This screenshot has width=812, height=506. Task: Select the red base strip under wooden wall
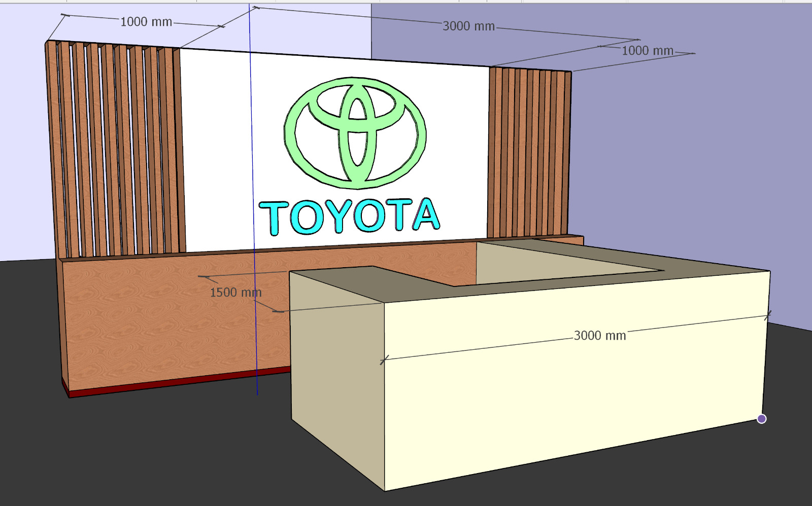(x=178, y=381)
